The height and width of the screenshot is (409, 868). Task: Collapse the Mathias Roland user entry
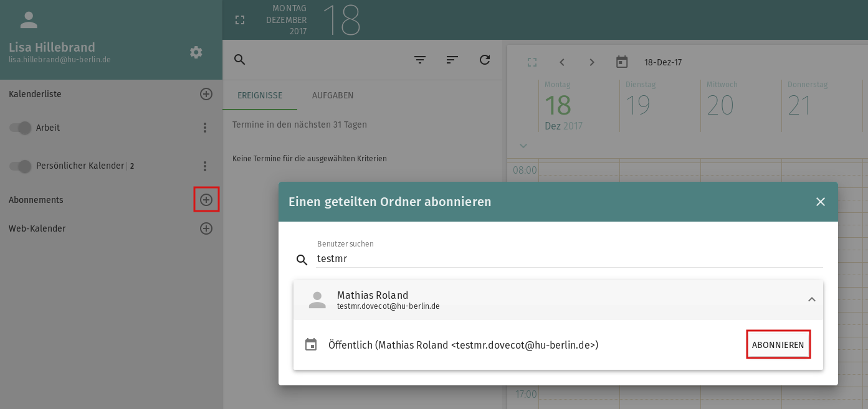tap(811, 299)
